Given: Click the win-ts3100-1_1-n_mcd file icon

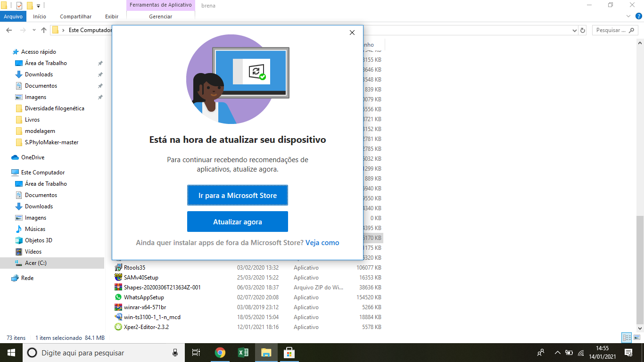Looking at the screenshot, I should pyautogui.click(x=118, y=317).
